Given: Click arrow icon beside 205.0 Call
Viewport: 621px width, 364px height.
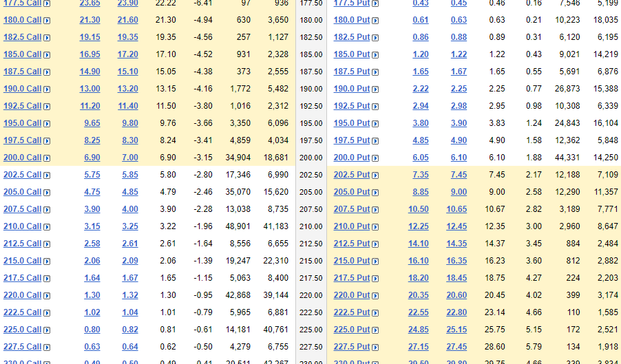Looking at the screenshot, I should coord(47,193).
